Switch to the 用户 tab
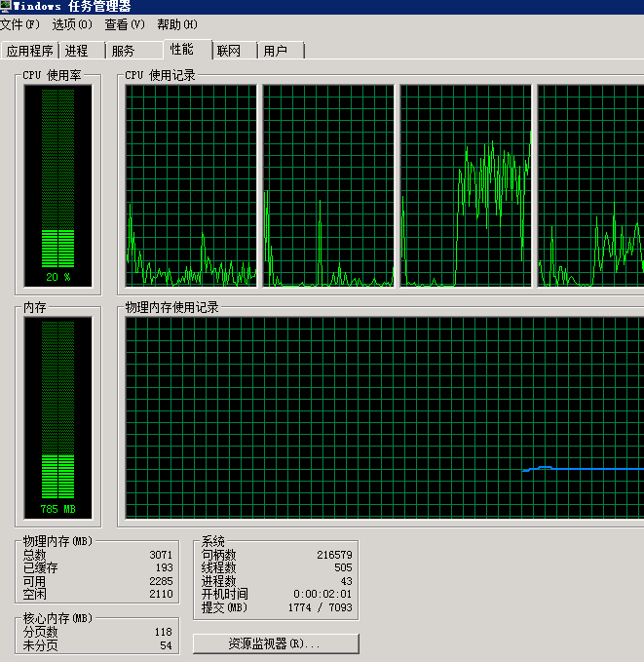 (x=281, y=51)
